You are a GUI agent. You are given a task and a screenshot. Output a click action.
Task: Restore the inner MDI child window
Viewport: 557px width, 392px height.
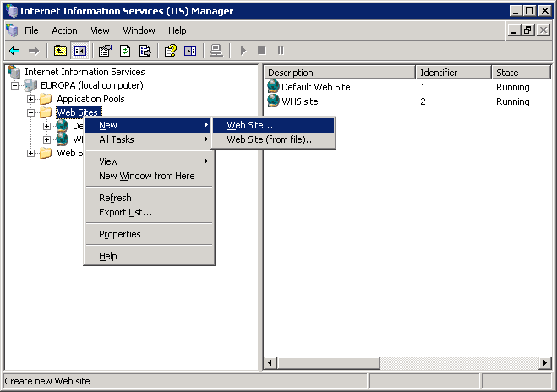pos(527,30)
